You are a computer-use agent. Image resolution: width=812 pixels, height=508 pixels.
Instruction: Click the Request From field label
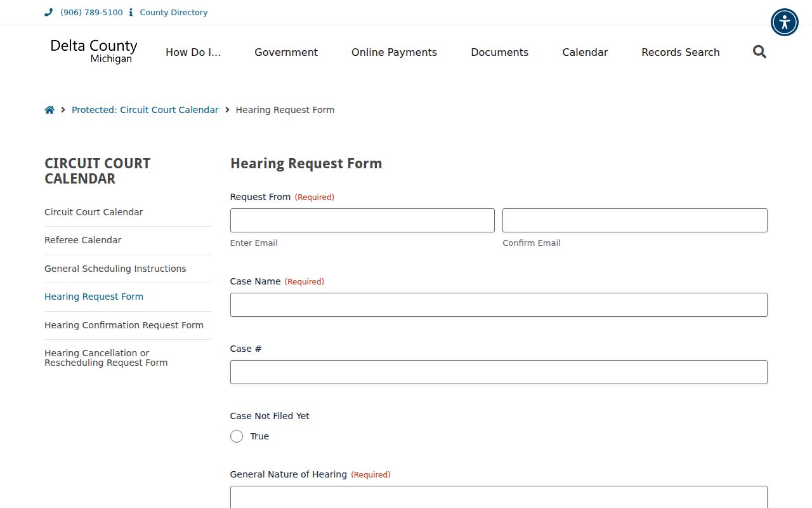click(260, 197)
